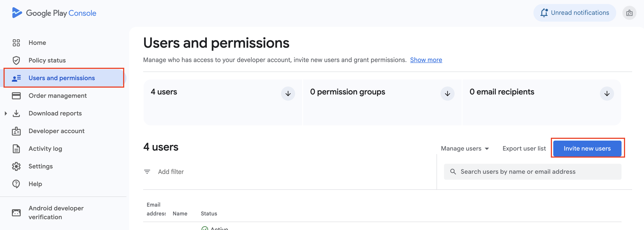The width and height of the screenshot is (644, 230).
Task: Click the Developer account badge icon
Action: pos(16,131)
